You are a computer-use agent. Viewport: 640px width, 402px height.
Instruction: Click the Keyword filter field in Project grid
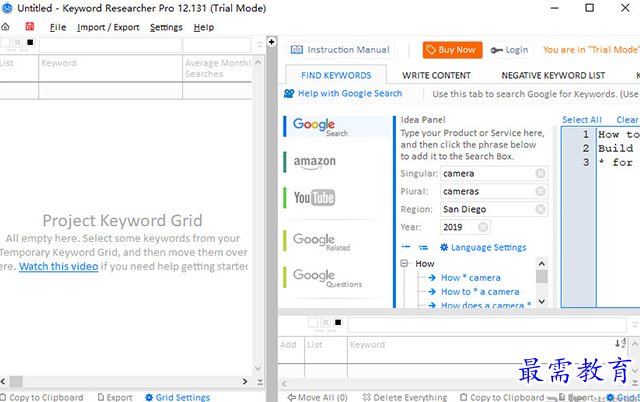coord(110,45)
